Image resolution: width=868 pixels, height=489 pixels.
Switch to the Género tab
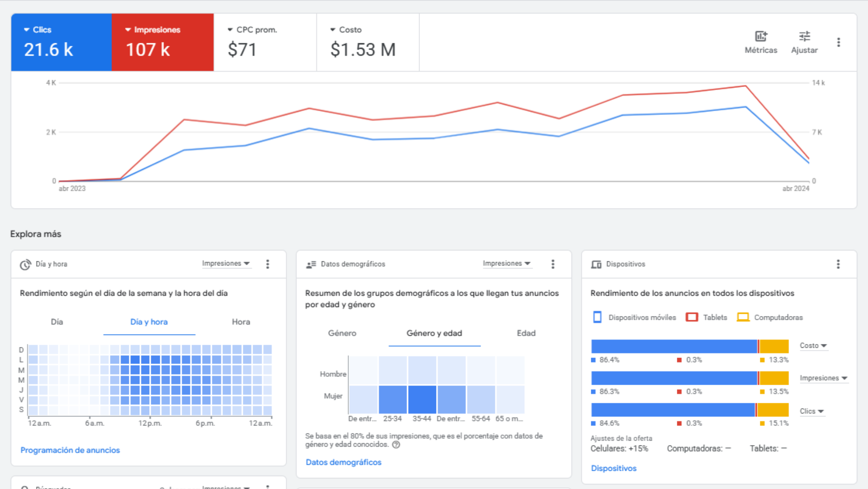click(342, 333)
